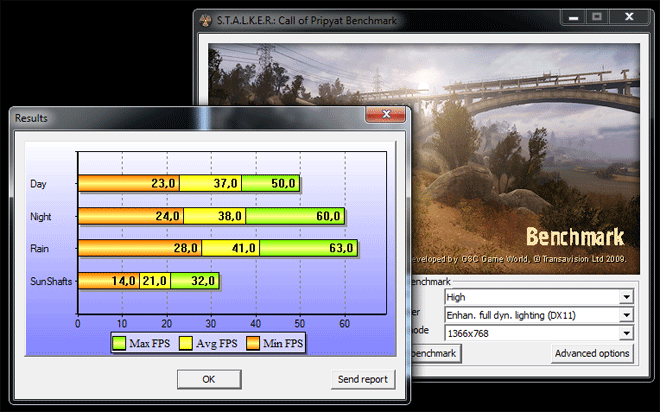
Task: Click the Day minimum value 23,0 bar
Action: click(129, 183)
